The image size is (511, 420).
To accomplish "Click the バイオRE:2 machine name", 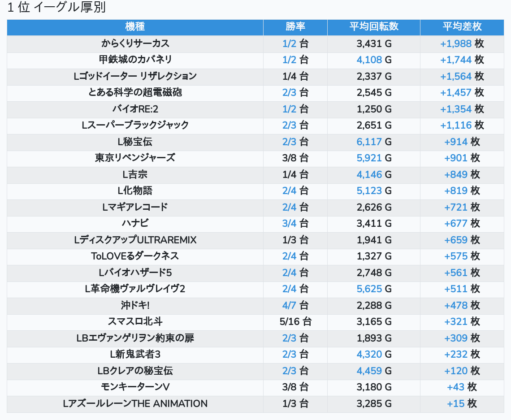I will [x=135, y=109].
